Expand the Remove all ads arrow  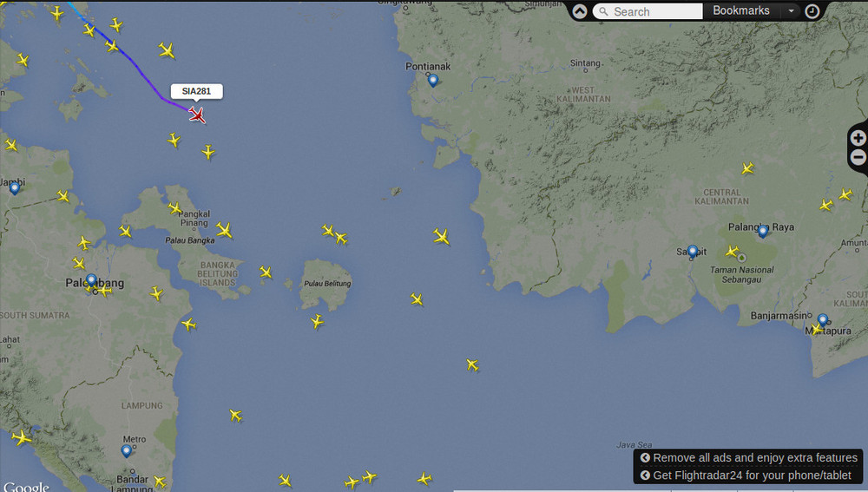click(645, 458)
